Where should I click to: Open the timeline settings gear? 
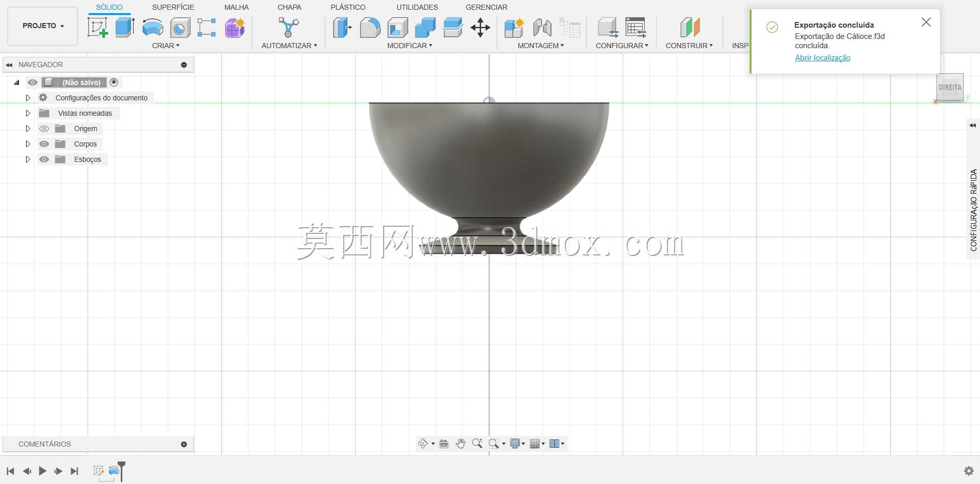pos(969,471)
